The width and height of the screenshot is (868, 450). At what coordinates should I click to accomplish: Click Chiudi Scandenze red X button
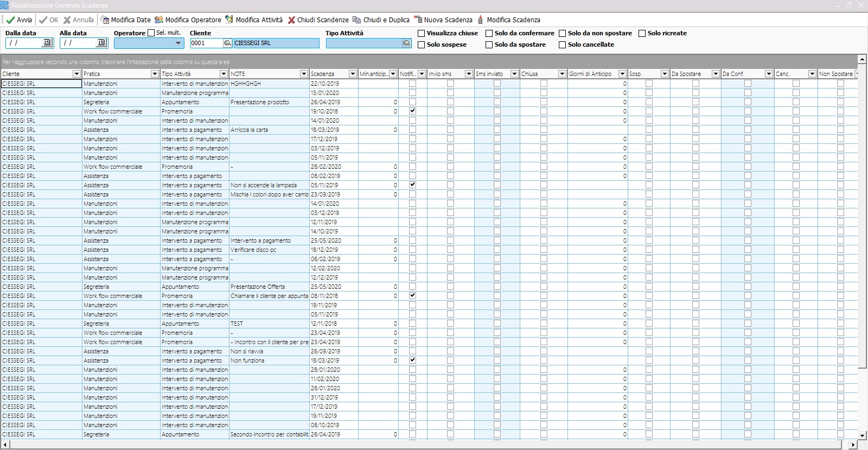click(x=318, y=20)
